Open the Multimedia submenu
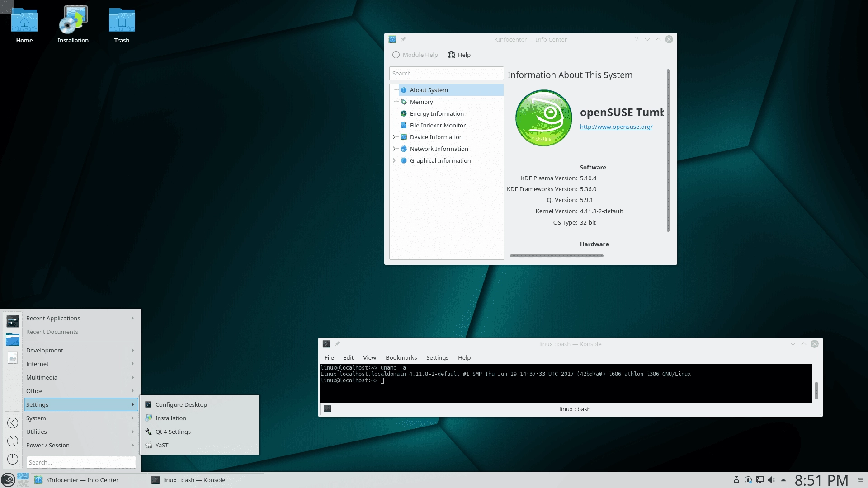 pos(80,377)
